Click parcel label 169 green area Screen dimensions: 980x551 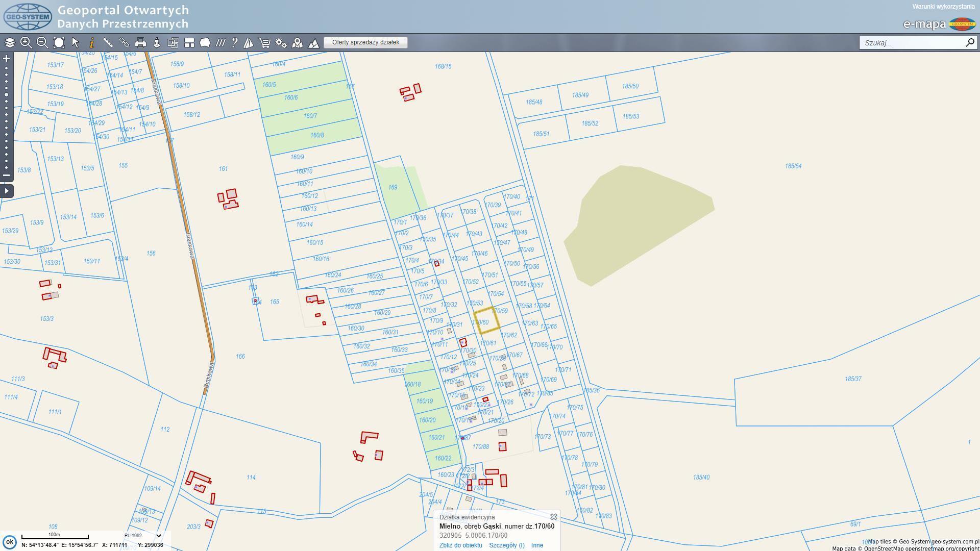393,188
